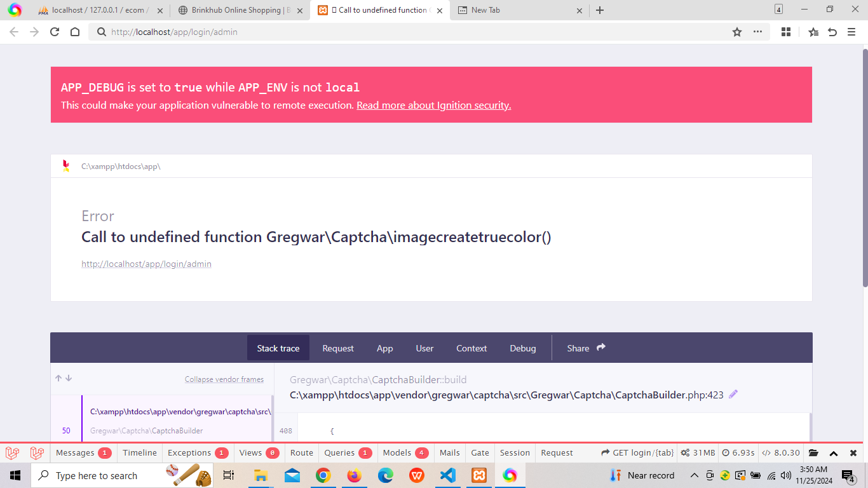Bookmark this page with the star icon
The width and height of the screenshot is (868, 488).
tap(737, 32)
